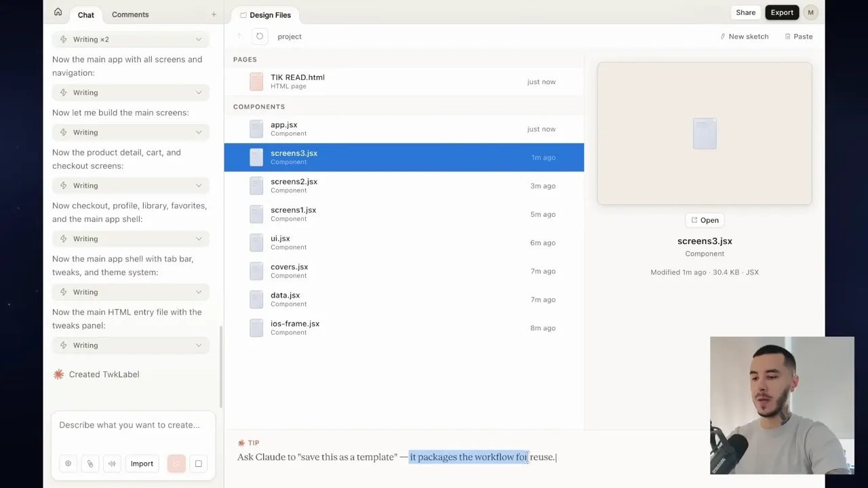
Task: Click the Export button
Action: (781, 12)
